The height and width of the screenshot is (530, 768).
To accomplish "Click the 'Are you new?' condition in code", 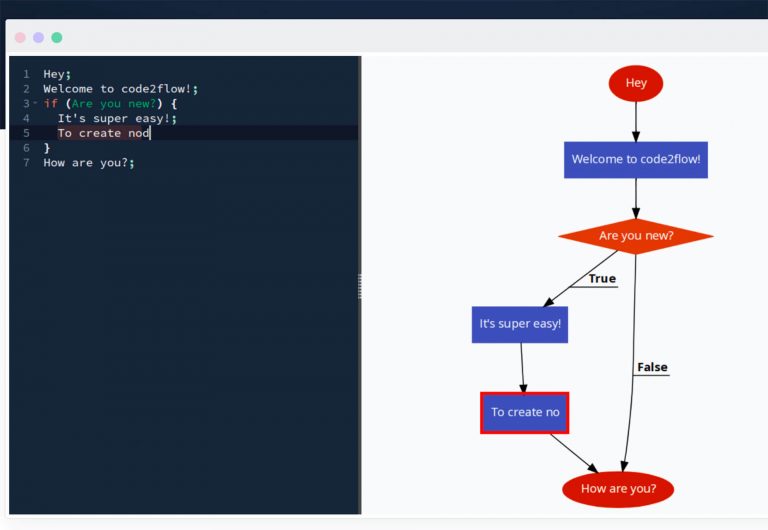I will (x=113, y=104).
